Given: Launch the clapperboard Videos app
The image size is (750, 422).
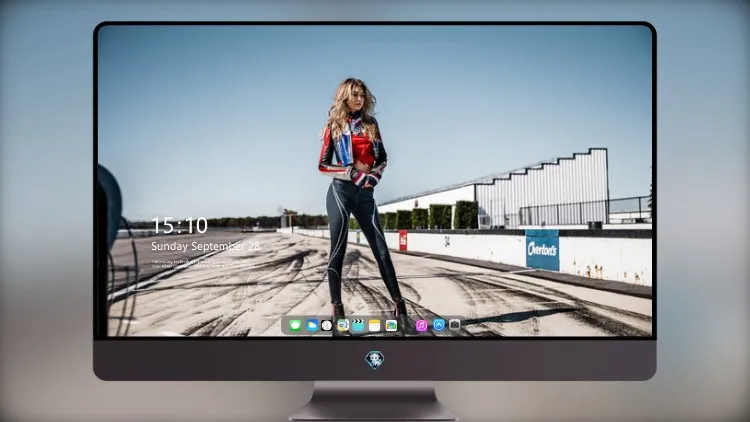Looking at the screenshot, I should [358, 326].
